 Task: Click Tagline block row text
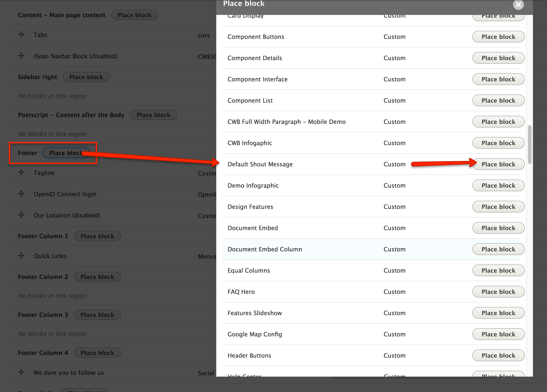(x=44, y=173)
